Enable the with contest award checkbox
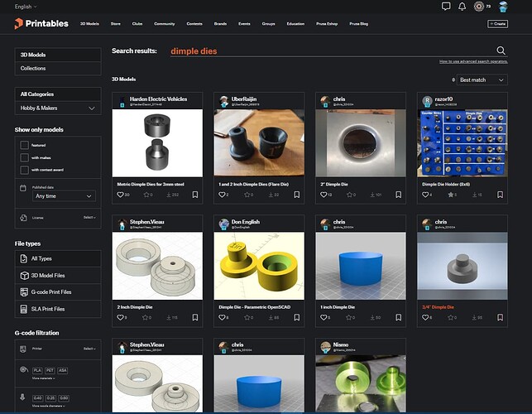The image size is (532, 414). click(24, 170)
